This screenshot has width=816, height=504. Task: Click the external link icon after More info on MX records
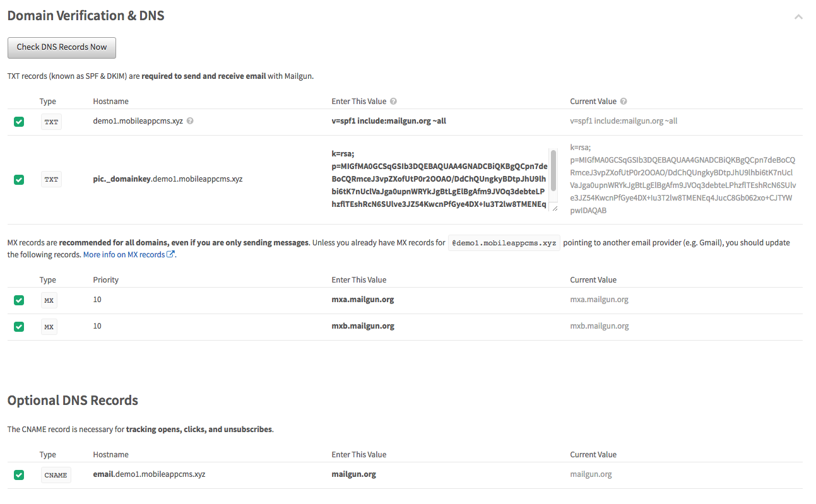click(170, 255)
